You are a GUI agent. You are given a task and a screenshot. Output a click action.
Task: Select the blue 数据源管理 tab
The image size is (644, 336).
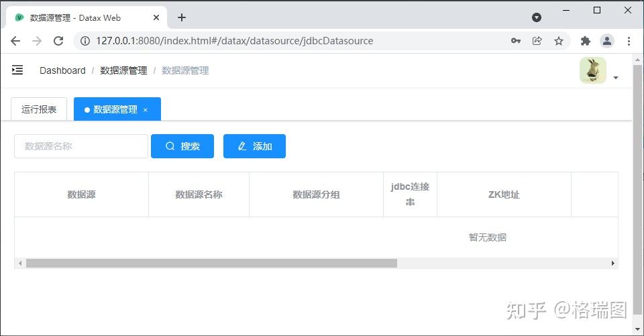(x=117, y=109)
